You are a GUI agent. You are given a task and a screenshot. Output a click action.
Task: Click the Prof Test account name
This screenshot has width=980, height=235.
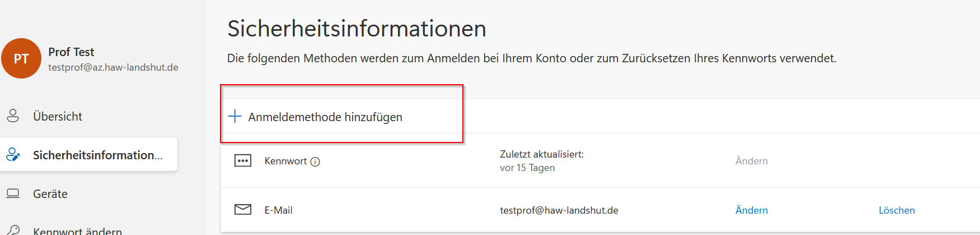(71, 52)
